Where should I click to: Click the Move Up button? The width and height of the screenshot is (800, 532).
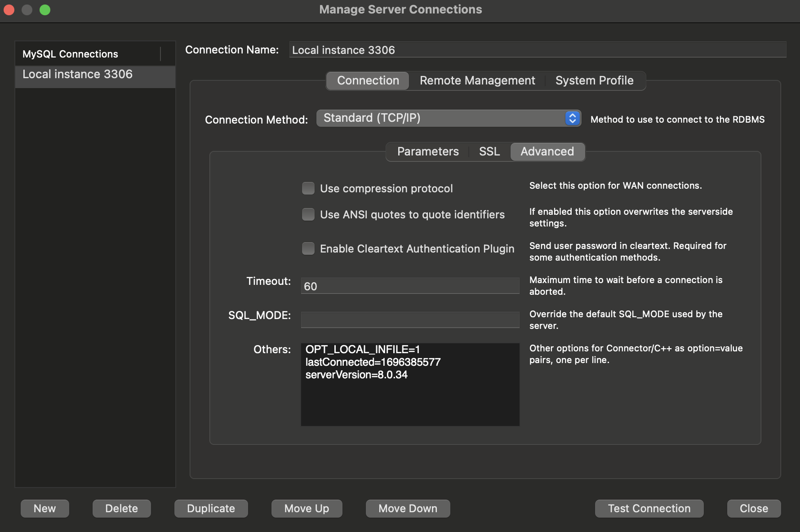pyautogui.click(x=307, y=508)
